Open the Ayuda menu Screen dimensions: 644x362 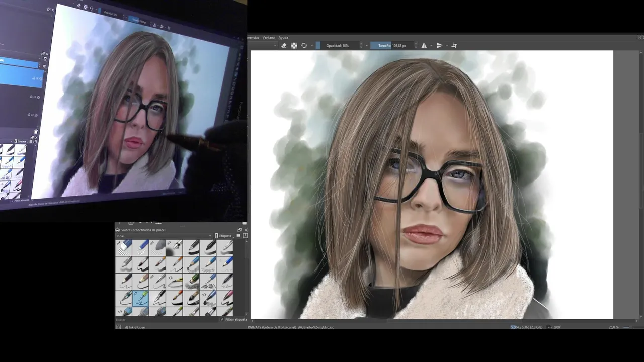point(283,37)
